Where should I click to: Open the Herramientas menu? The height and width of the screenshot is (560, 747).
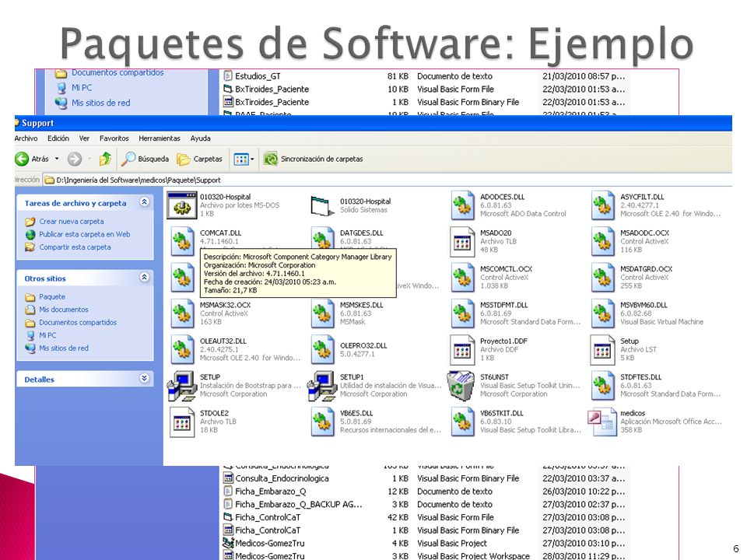coord(160,138)
